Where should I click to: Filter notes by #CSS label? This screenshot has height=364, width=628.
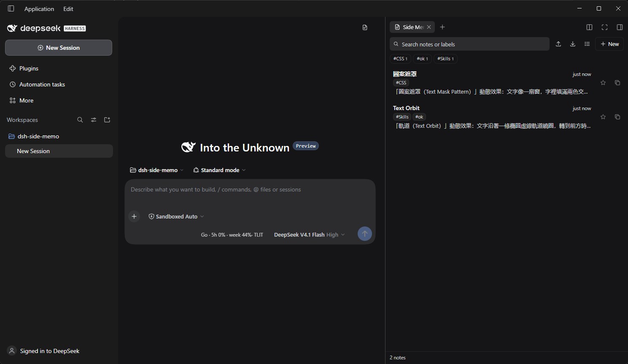coord(400,59)
